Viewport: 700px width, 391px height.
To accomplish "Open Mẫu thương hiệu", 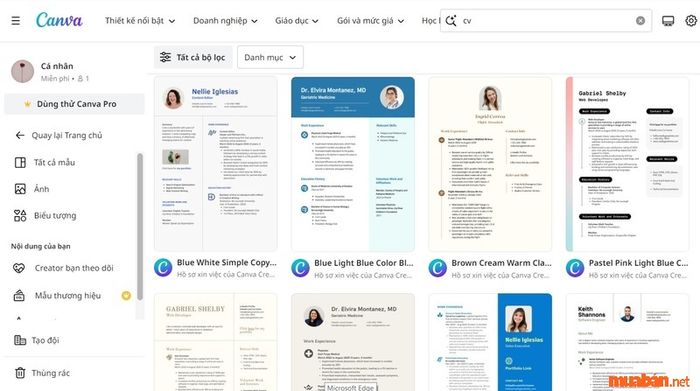I will point(68,295).
